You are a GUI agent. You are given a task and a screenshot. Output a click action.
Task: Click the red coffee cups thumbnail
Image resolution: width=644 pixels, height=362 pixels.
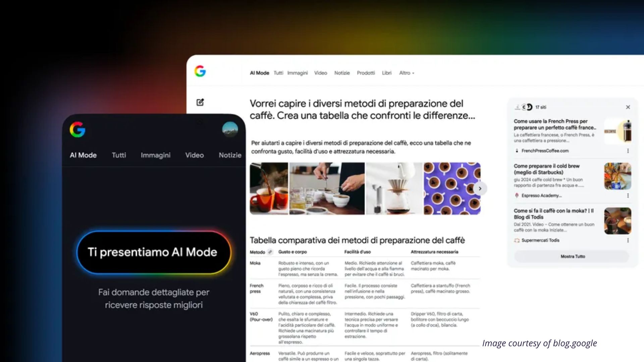pos(269,188)
